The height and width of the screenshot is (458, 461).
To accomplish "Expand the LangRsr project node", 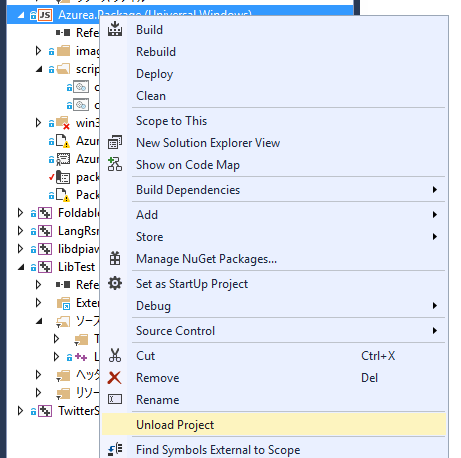I will (x=20, y=231).
